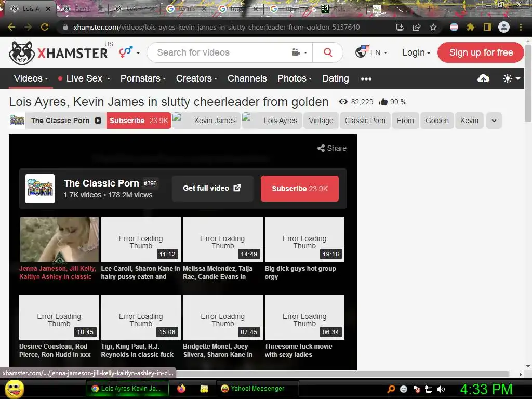Open Firefox from the taskbar
Viewport: 532px width, 399px height.
181,389
